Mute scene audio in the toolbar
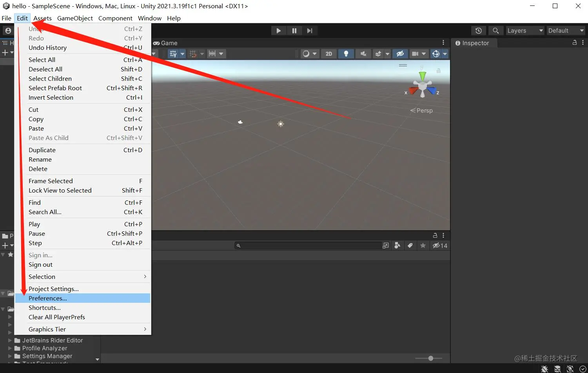This screenshot has width=588, height=373. (363, 54)
